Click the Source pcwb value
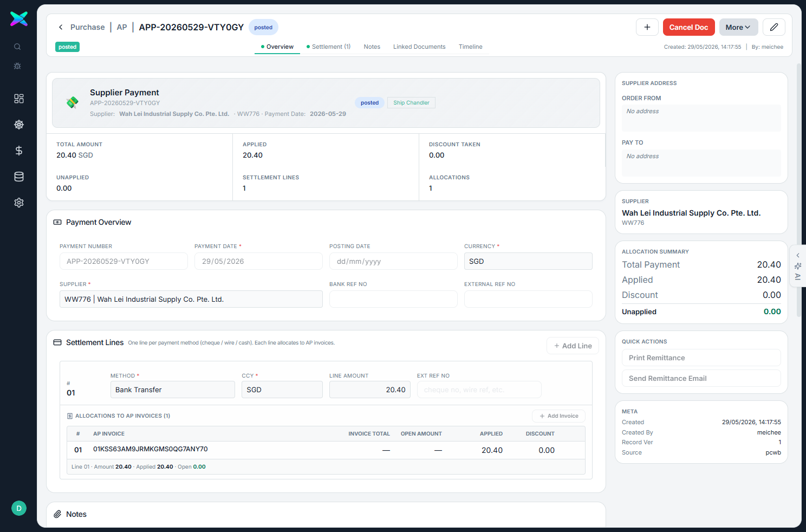 773,452
